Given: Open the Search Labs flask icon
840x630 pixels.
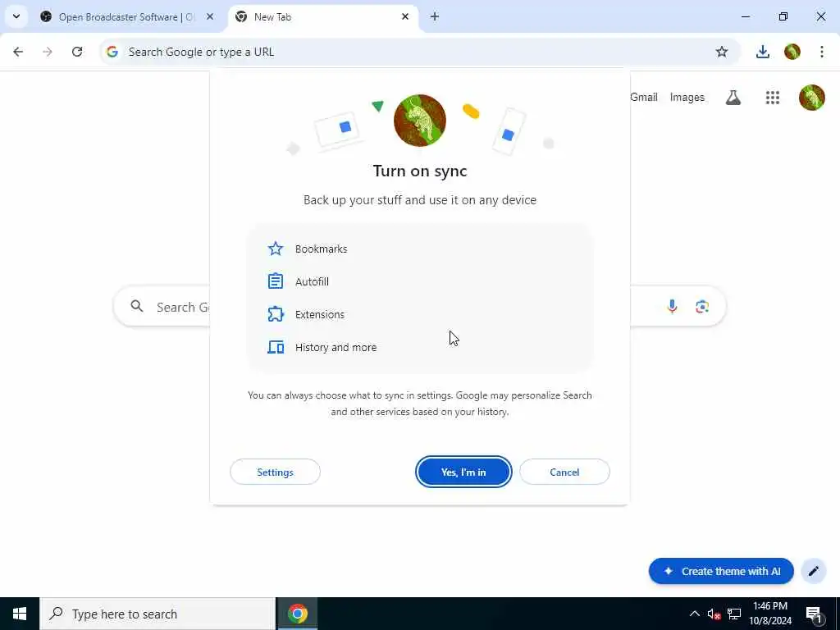Looking at the screenshot, I should [733, 98].
